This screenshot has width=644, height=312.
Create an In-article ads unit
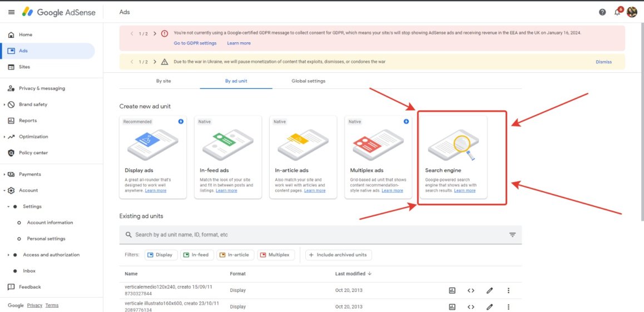tap(303, 157)
